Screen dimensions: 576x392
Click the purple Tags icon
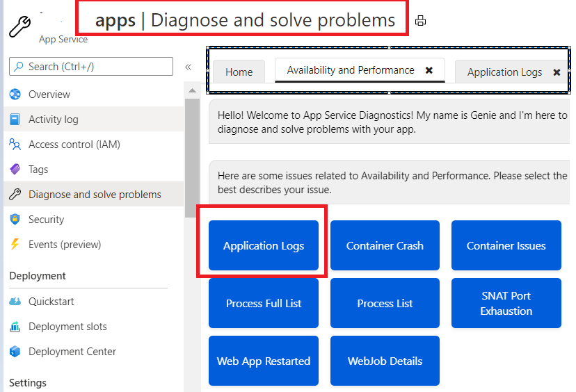tap(15, 169)
